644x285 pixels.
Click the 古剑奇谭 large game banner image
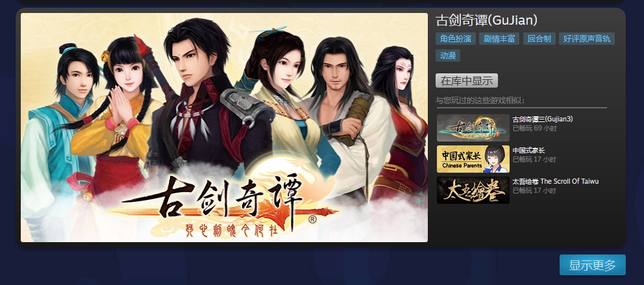pyautogui.click(x=224, y=127)
